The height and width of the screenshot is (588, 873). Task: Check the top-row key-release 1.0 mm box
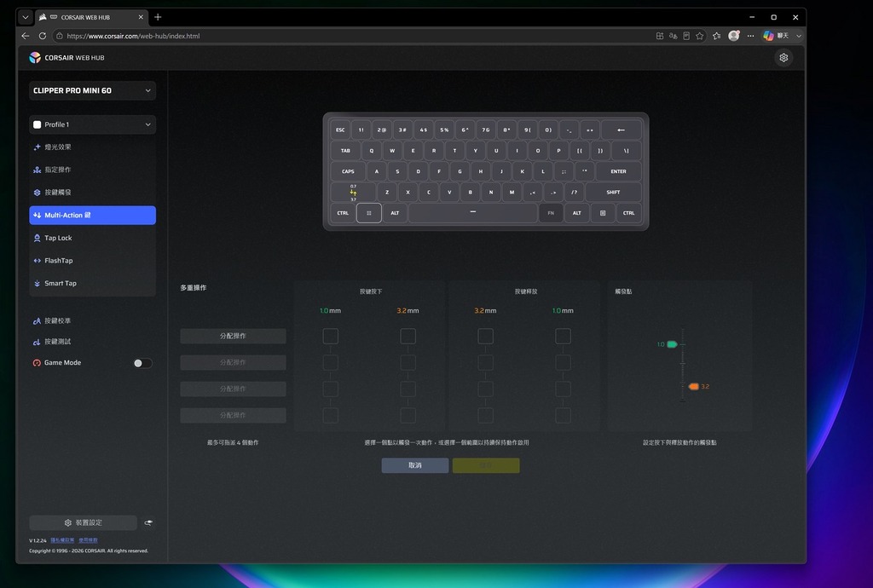563,336
